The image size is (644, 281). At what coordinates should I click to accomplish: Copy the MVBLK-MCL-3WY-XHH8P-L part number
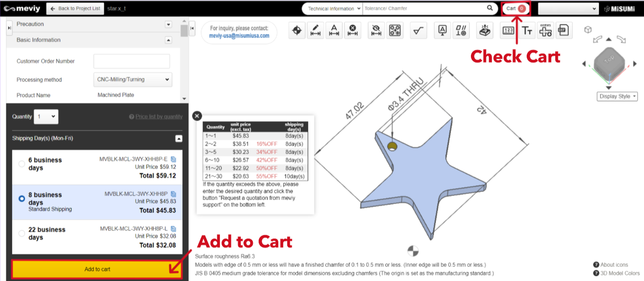coord(173,228)
